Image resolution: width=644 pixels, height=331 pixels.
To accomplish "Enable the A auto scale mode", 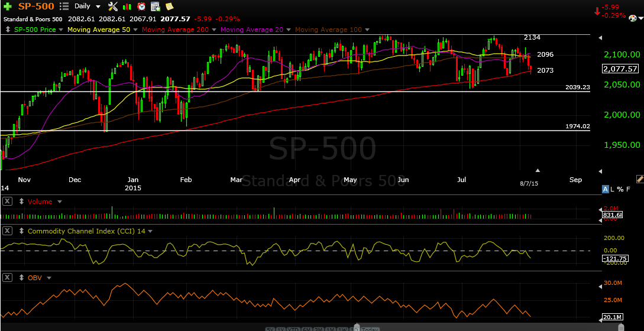I will click(605, 189).
